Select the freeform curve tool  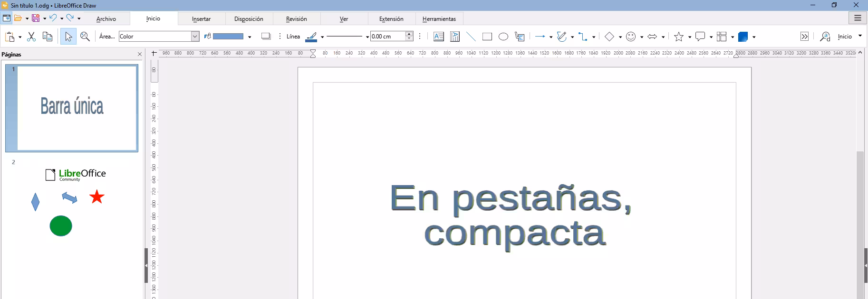[x=562, y=37]
